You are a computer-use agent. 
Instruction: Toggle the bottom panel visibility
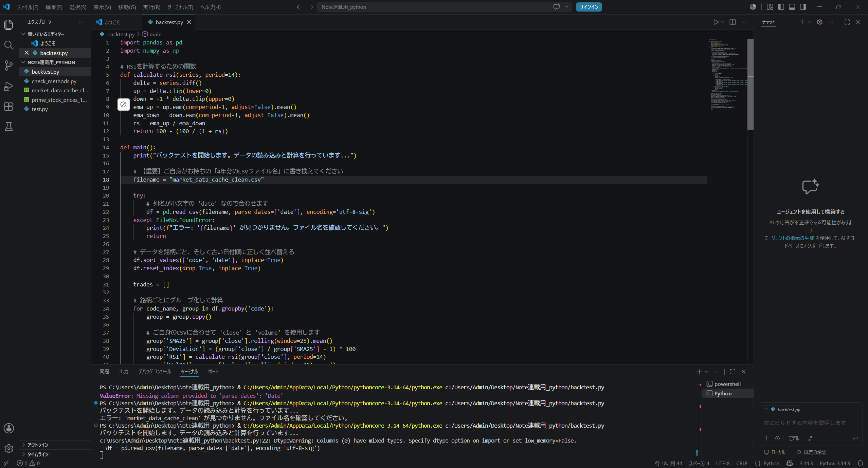(x=792, y=7)
